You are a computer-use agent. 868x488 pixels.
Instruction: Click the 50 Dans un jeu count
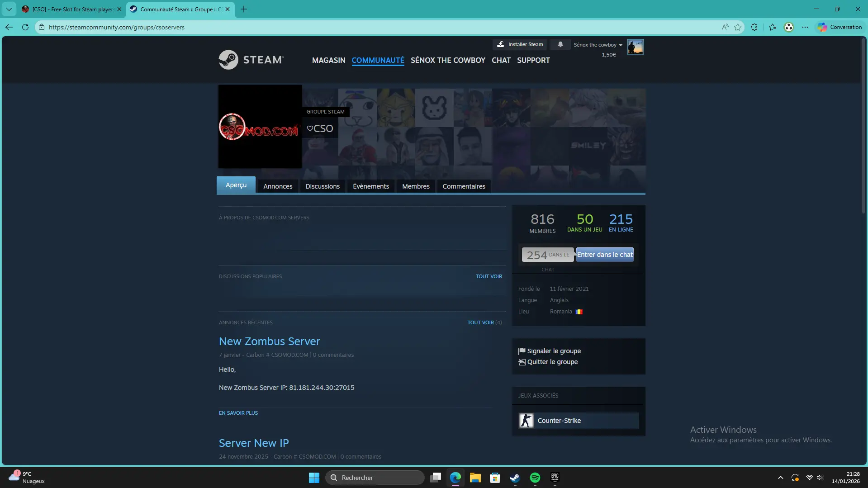pyautogui.click(x=585, y=223)
